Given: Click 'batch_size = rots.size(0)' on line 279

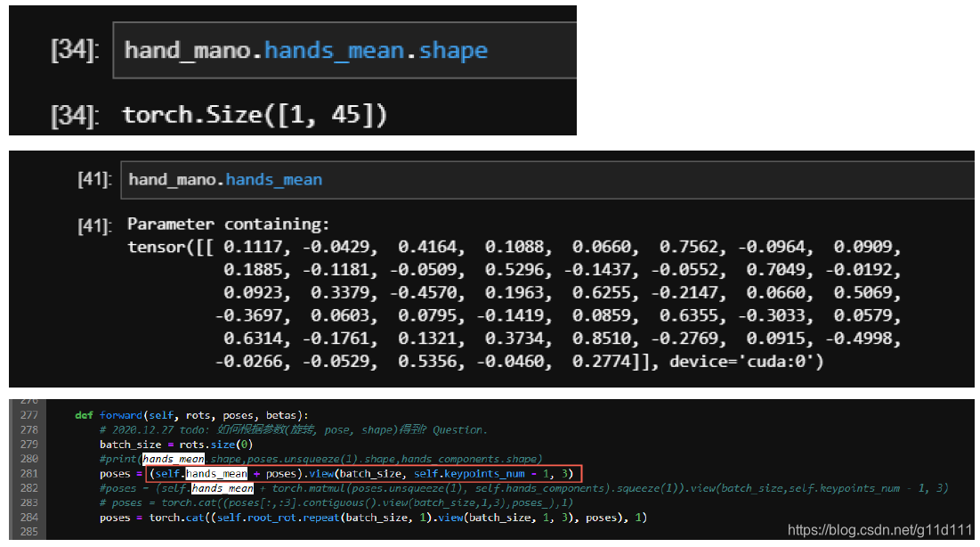Looking at the screenshot, I should click(176, 445).
